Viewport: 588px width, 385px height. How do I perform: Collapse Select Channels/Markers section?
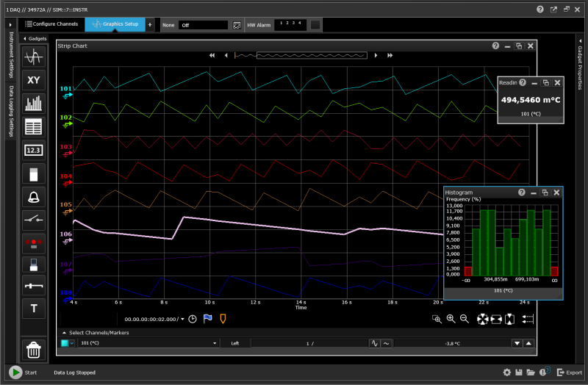click(x=64, y=333)
